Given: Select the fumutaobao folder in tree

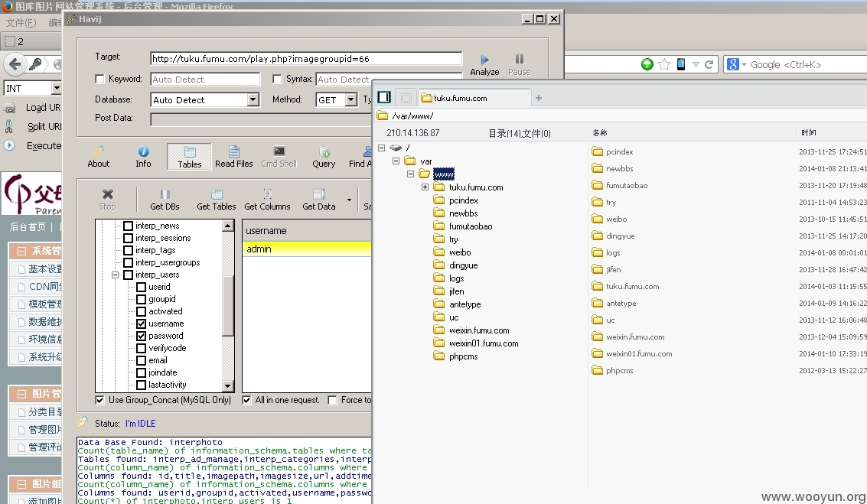Looking at the screenshot, I should pos(470,226).
